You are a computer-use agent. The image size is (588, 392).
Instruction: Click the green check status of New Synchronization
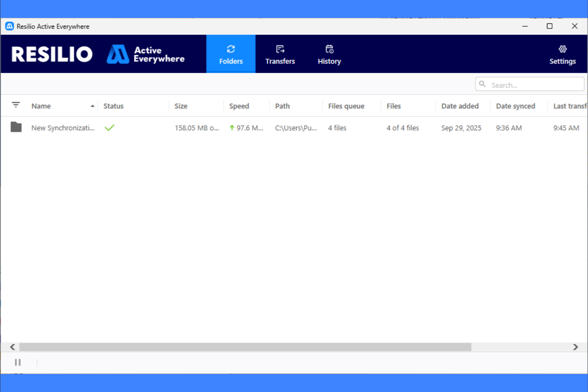click(x=110, y=127)
